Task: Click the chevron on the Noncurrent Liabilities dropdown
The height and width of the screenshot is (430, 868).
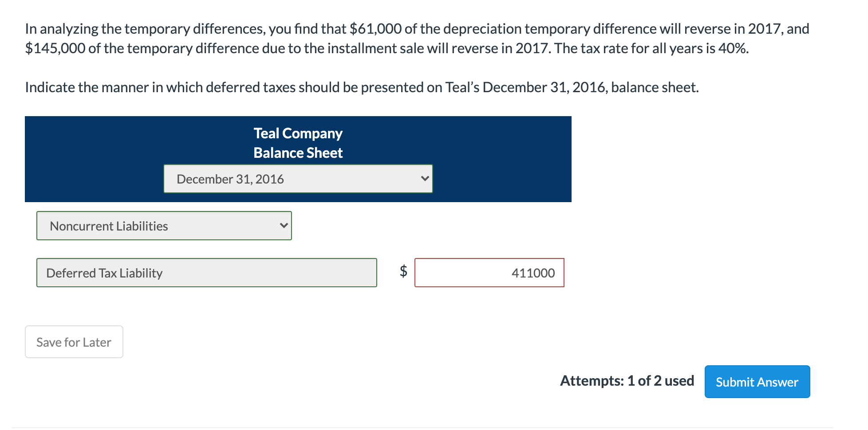Action: [x=284, y=226]
